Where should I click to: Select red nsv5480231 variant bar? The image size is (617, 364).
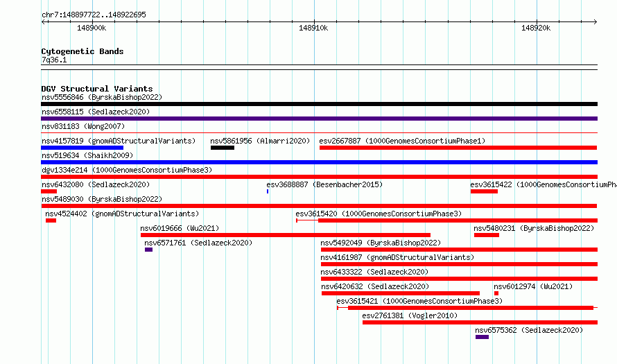[x=487, y=235]
